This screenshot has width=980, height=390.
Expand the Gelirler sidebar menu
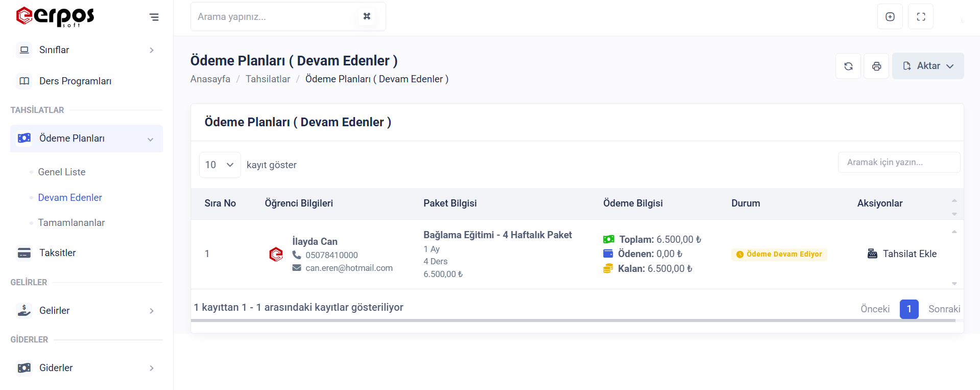point(86,311)
